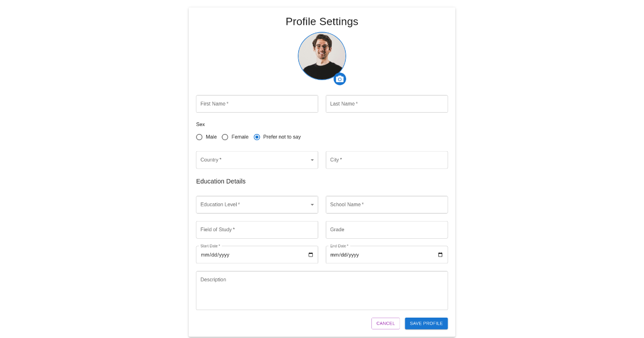Select the Male radio button
The height and width of the screenshot is (338, 644).
pyautogui.click(x=199, y=137)
